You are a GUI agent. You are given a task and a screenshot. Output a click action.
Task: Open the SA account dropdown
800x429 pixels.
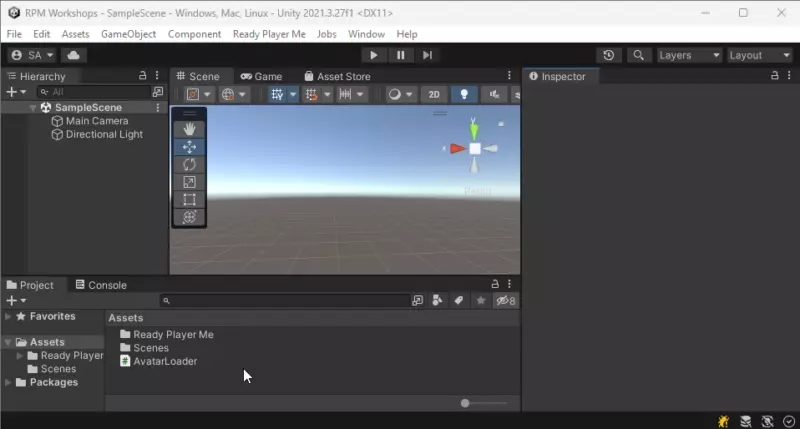[x=32, y=55]
